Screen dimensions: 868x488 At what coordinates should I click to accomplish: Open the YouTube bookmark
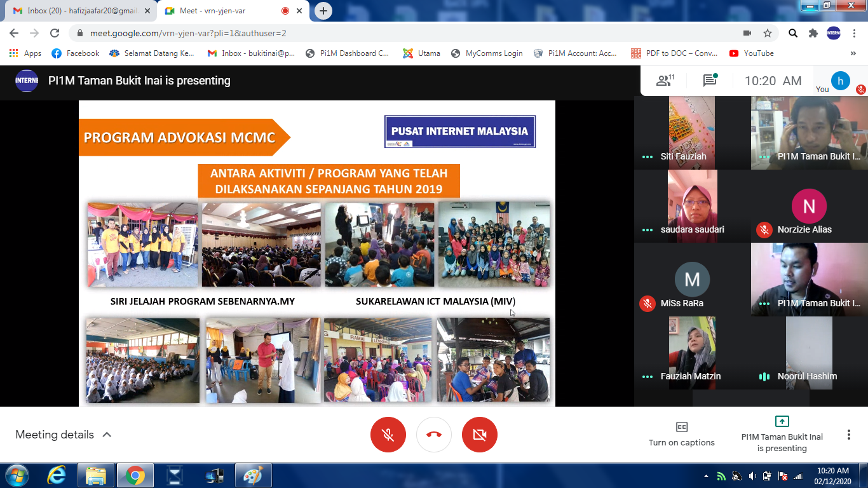coord(752,53)
